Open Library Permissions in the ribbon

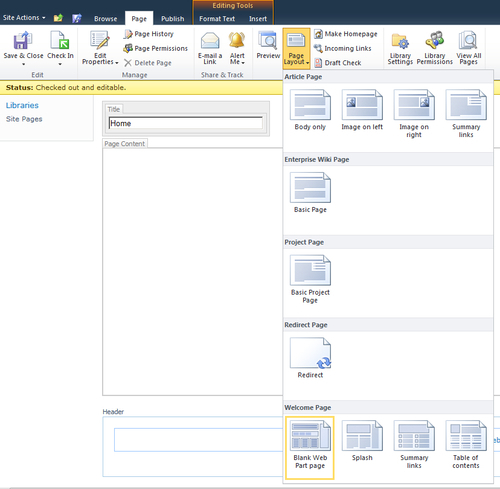tap(435, 48)
